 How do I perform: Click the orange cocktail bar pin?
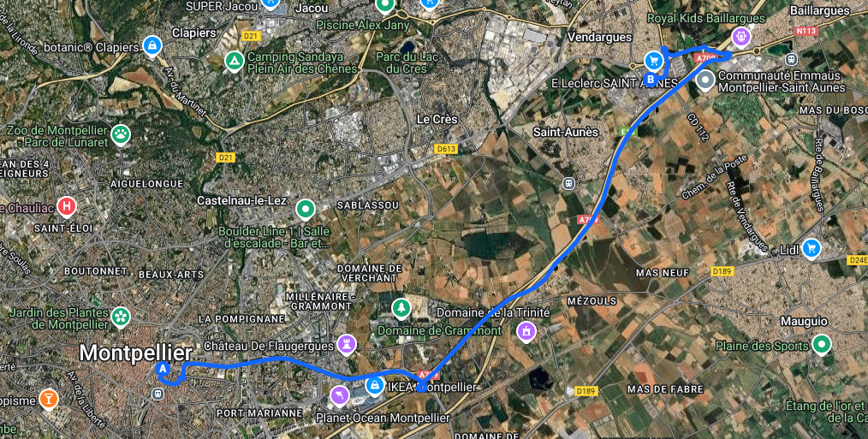[49, 399]
